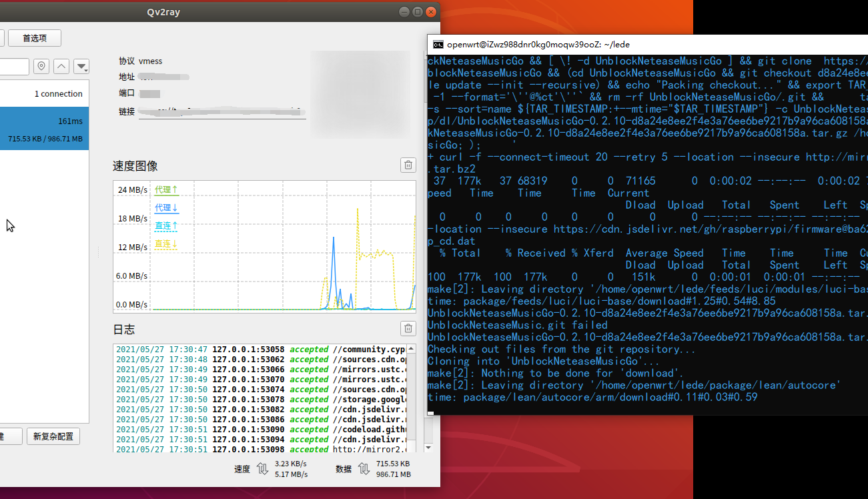Click the green 代理↑ legend label
868x499 pixels.
(166, 190)
